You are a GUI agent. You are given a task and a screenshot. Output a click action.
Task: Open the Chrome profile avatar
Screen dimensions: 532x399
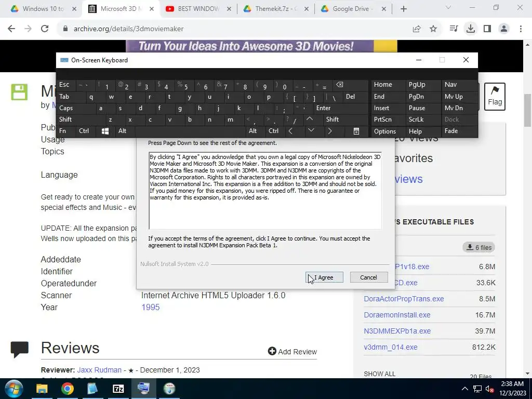(x=504, y=29)
